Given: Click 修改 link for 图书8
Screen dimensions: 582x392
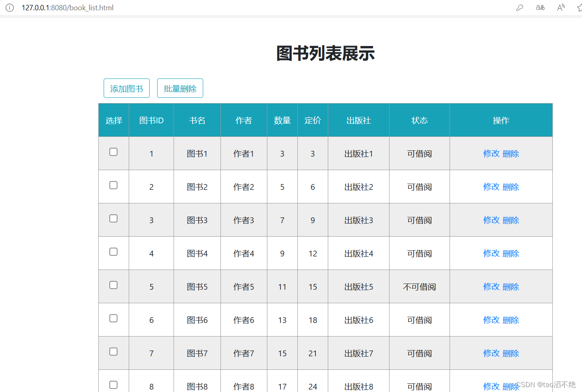Looking at the screenshot, I should (x=492, y=387).
